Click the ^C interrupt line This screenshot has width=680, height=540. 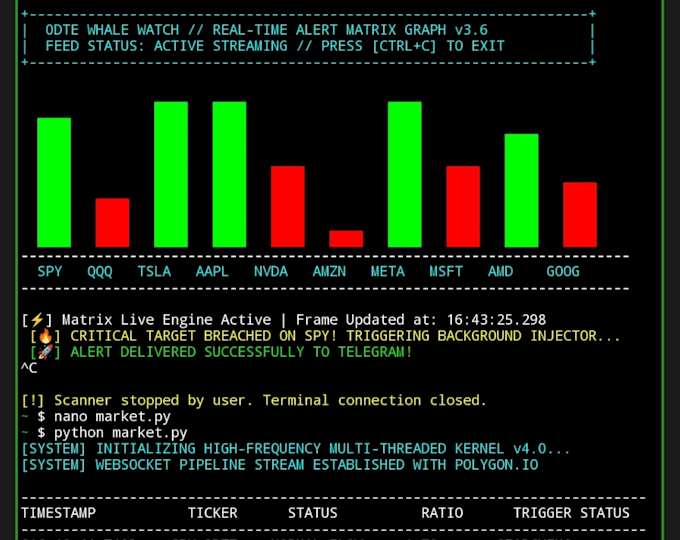tap(29, 368)
